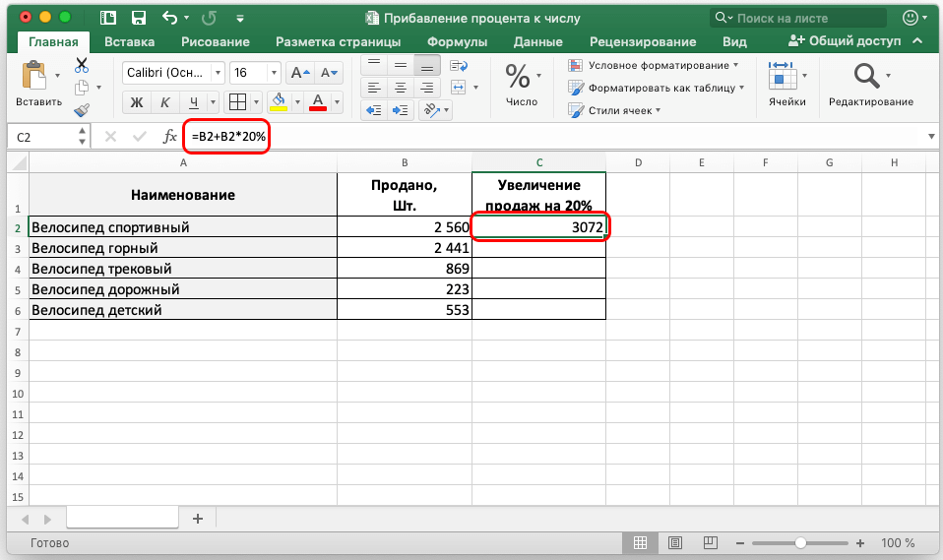Click the Cut scissors icon
The image size is (943, 560).
pos(82,65)
